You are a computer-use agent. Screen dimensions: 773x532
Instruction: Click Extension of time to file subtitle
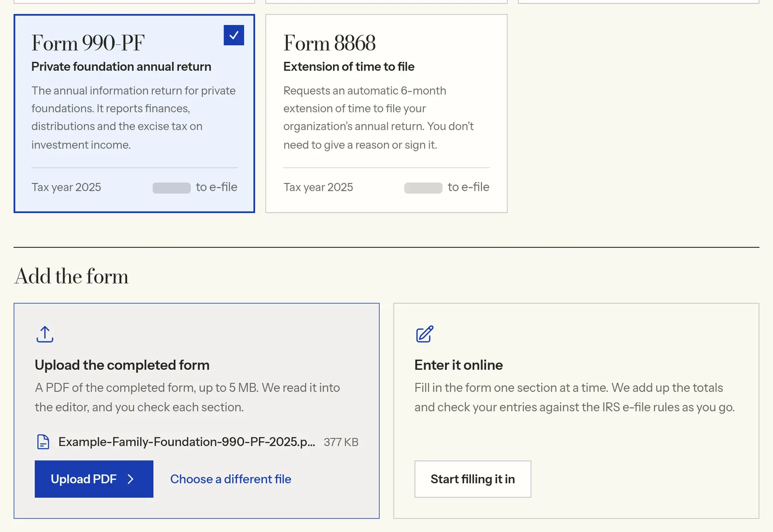click(349, 67)
